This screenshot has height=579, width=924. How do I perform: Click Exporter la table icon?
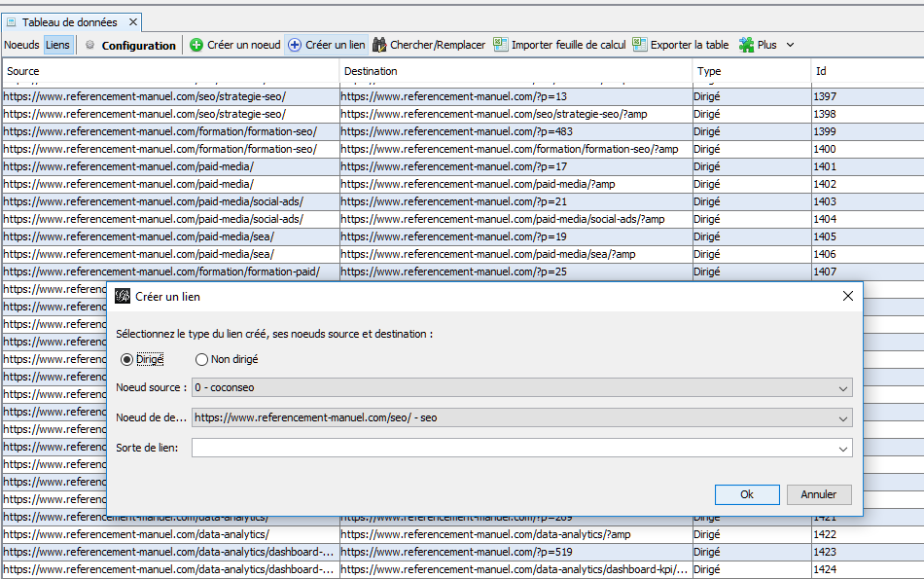click(640, 45)
